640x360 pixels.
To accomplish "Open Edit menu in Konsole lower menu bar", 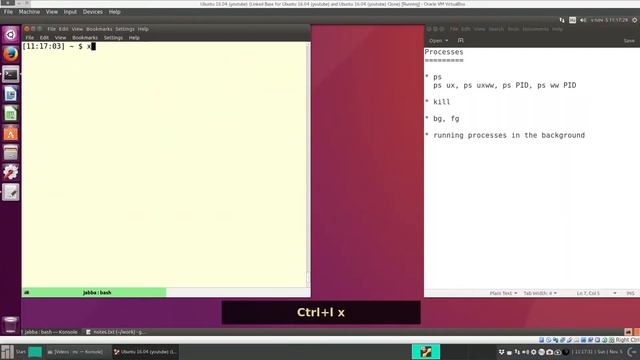I will tap(44, 38).
